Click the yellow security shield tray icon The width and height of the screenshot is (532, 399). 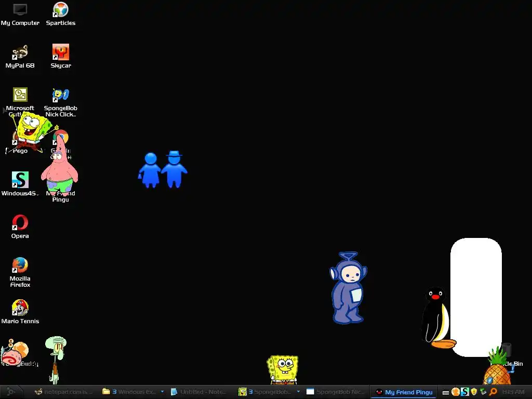474,392
